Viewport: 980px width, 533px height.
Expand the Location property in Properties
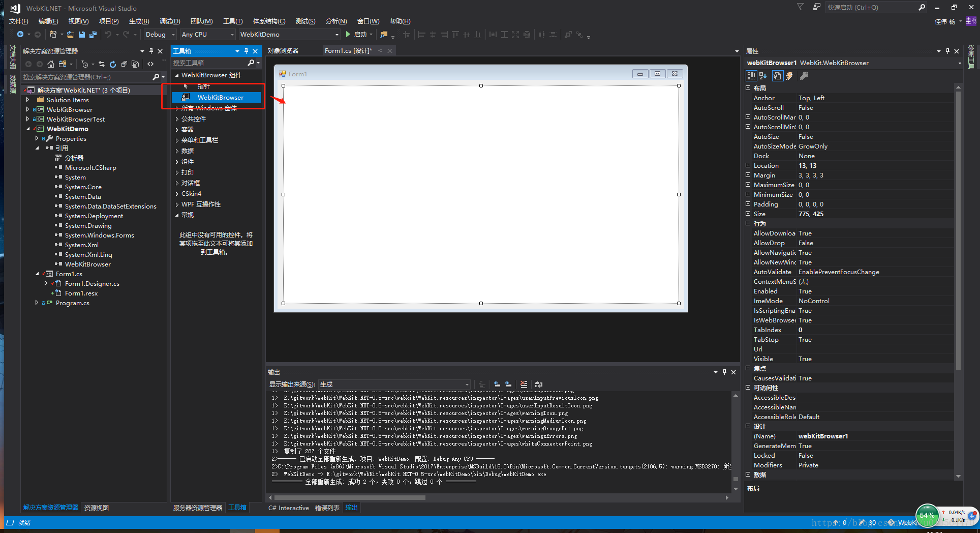click(x=748, y=166)
